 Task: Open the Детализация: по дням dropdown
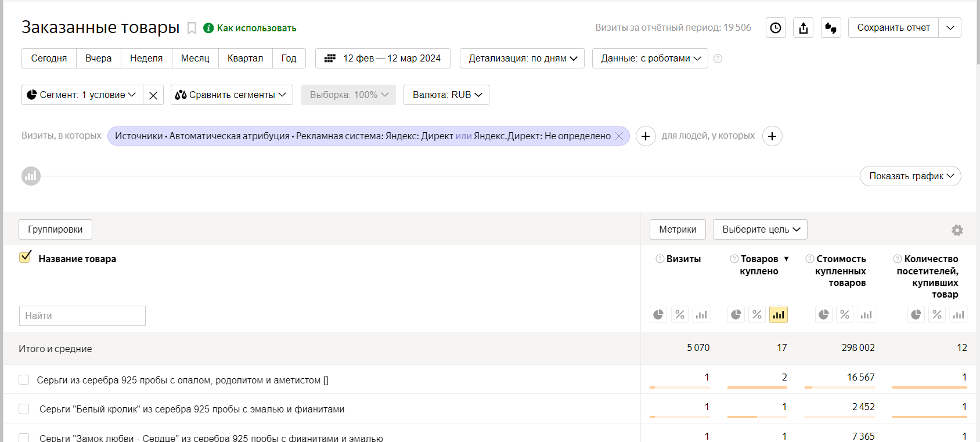pyautogui.click(x=522, y=59)
